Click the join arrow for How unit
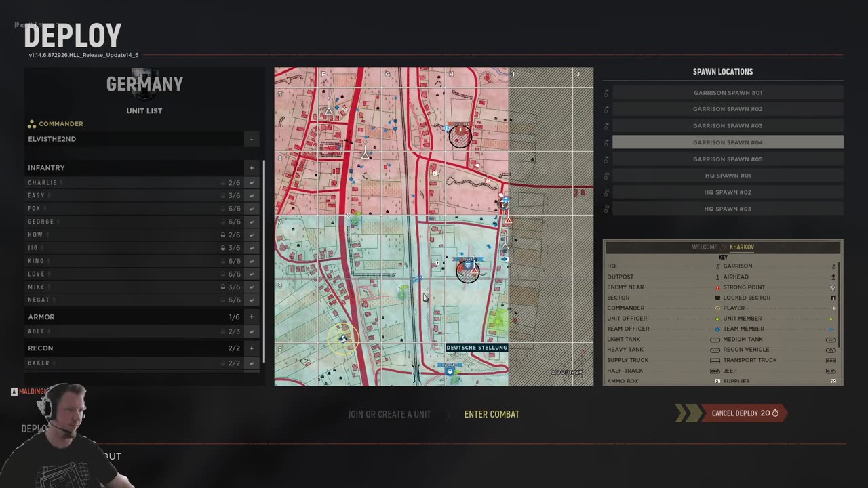868x488 pixels. click(252, 235)
